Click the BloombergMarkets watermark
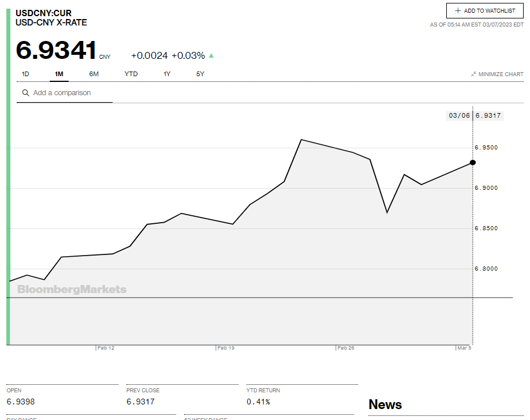530x420 pixels. pos(72,290)
